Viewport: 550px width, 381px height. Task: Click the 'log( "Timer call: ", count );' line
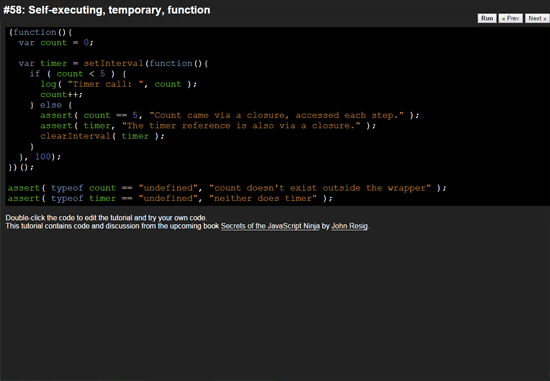tap(119, 84)
